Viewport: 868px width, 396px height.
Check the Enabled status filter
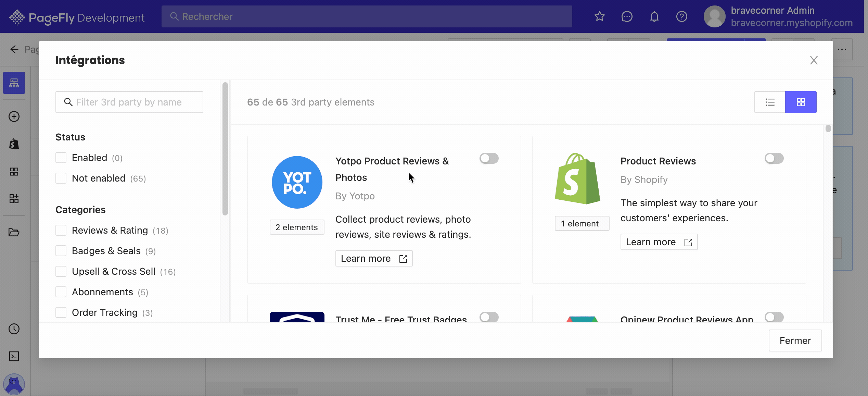61,158
